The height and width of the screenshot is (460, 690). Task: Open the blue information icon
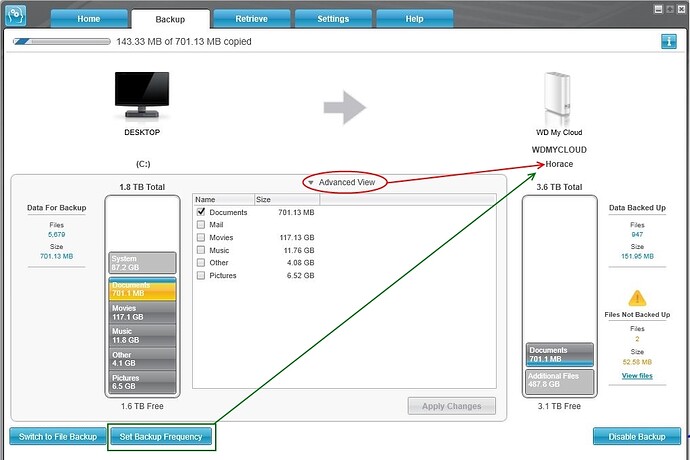(669, 42)
